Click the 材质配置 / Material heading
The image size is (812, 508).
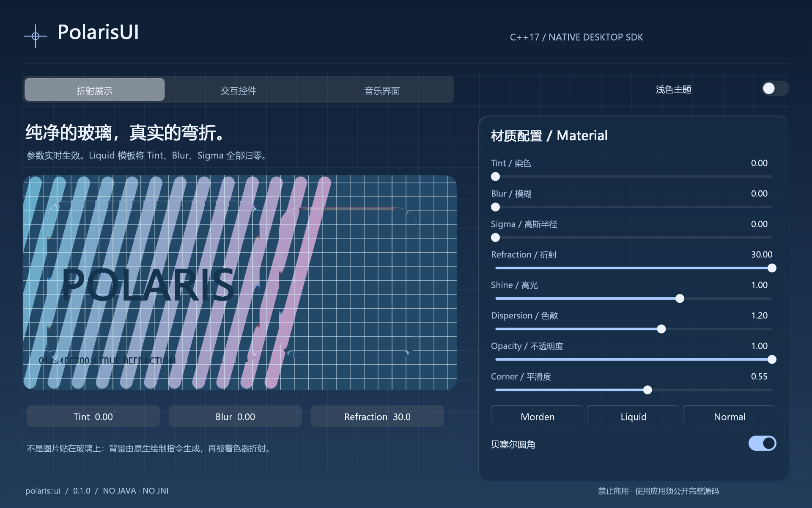[549, 135]
